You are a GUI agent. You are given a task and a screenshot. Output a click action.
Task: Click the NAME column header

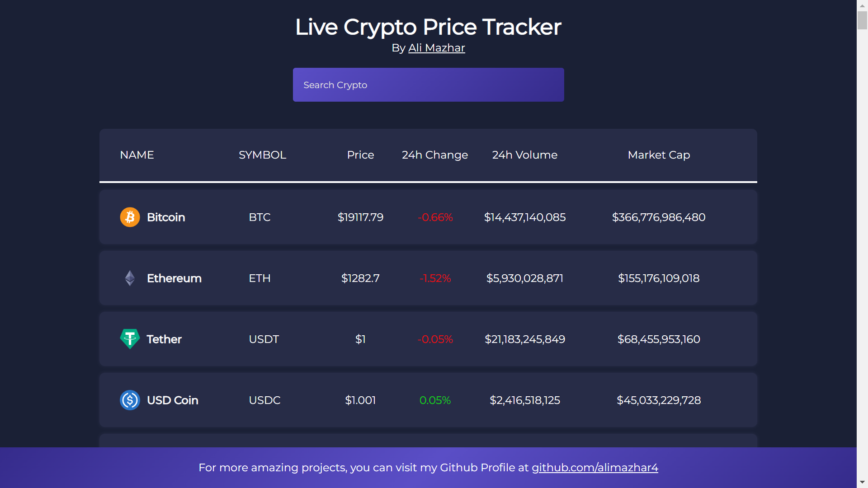tap(137, 155)
